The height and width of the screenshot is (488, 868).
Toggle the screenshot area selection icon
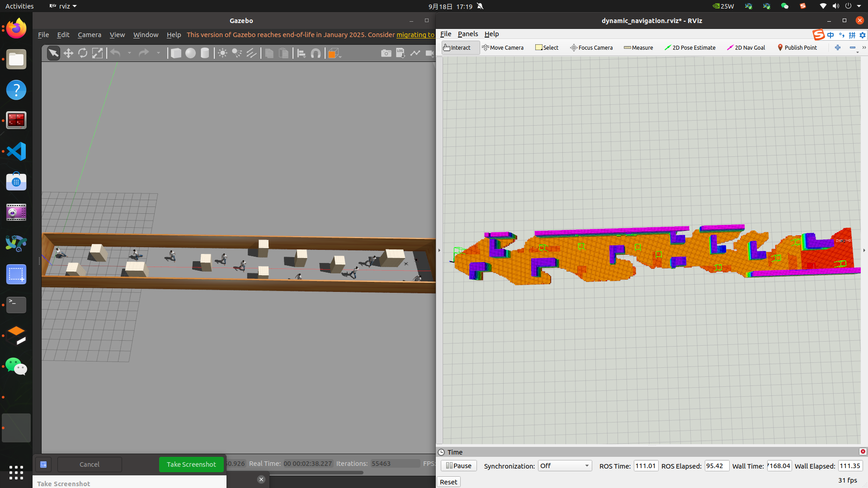click(x=43, y=465)
